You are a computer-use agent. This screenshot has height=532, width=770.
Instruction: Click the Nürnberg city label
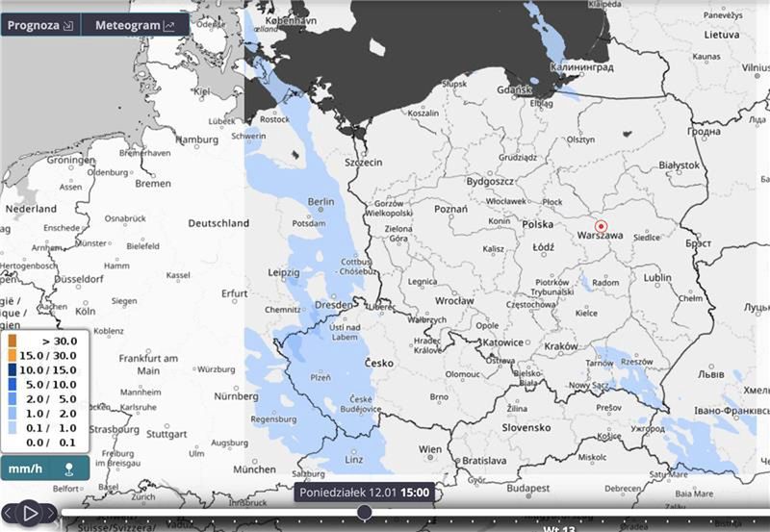(x=236, y=396)
